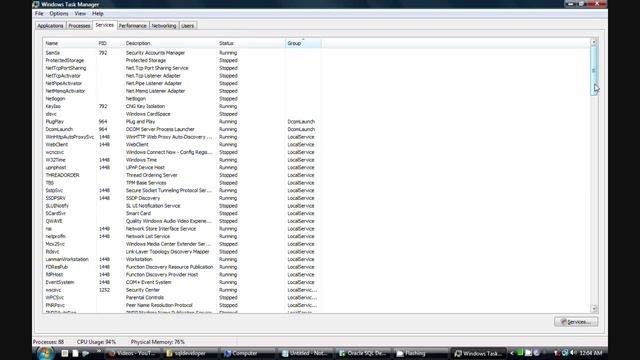Switch to the Performance tab

coord(133,26)
